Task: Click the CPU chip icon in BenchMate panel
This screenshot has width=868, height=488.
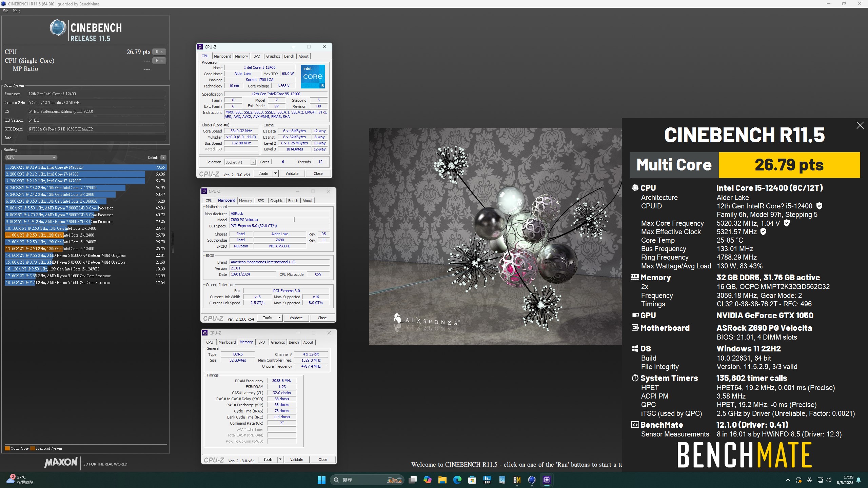Action: tap(635, 188)
